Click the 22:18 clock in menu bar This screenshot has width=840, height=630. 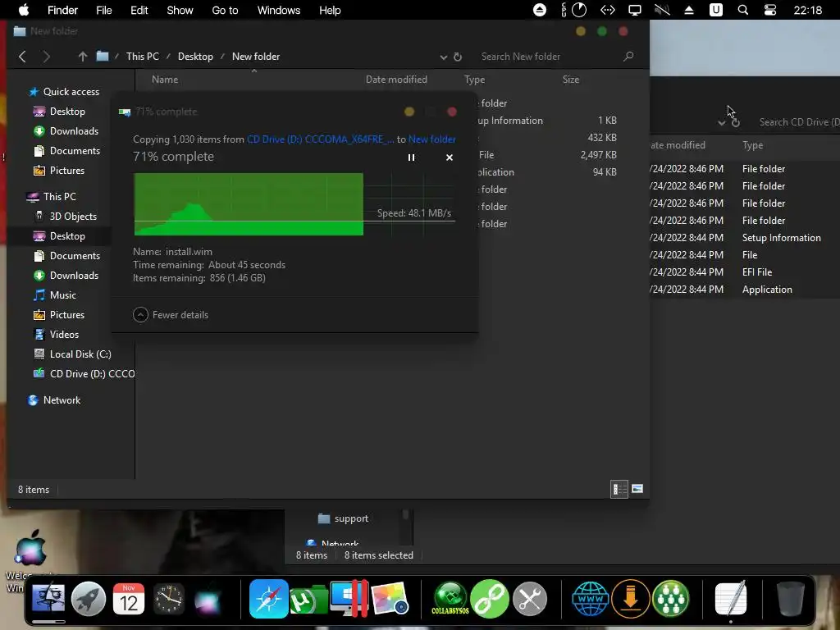click(x=807, y=10)
